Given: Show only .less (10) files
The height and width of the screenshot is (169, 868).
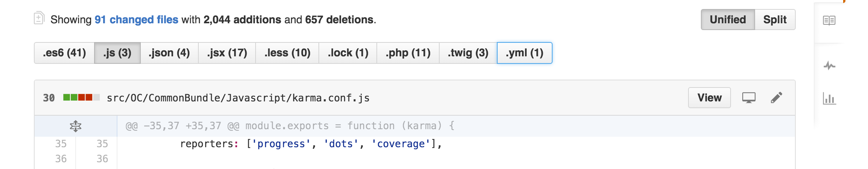Looking at the screenshot, I should click(287, 53).
